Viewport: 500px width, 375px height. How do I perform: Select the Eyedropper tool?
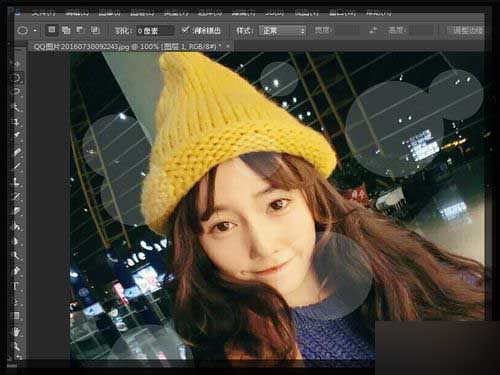click(x=16, y=136)
